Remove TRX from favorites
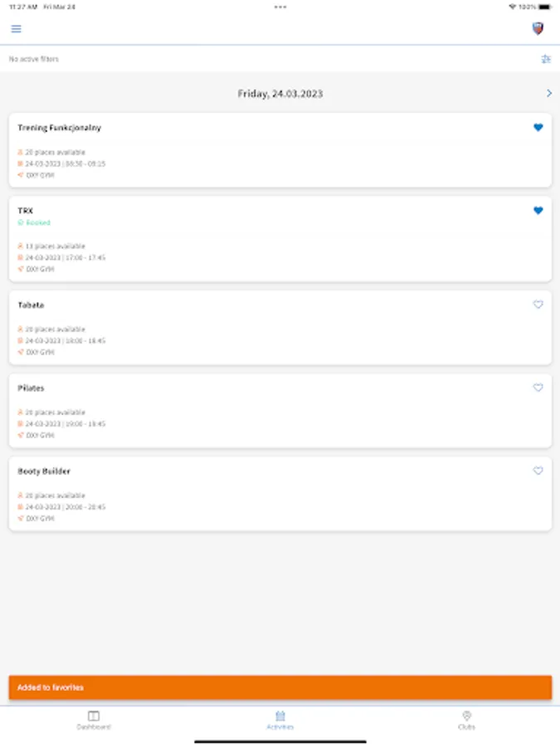 pos(538,211)
